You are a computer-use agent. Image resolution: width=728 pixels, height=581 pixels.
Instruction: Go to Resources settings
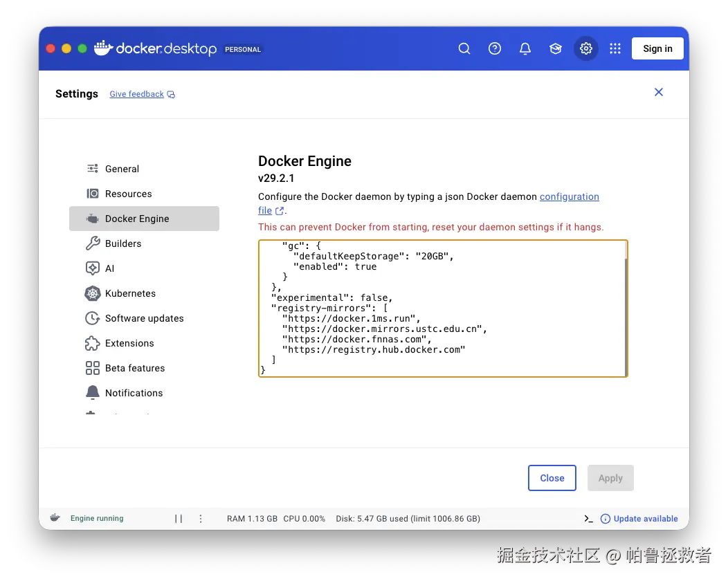click(x=145, y=194)
